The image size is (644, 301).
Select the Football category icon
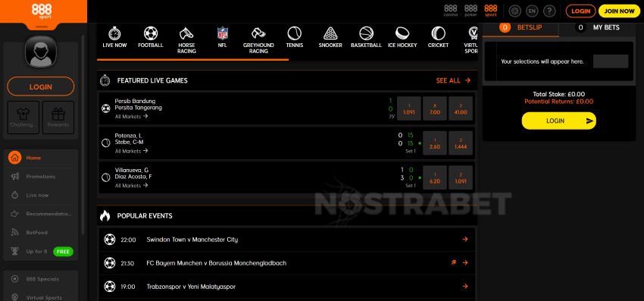[151, 37]
